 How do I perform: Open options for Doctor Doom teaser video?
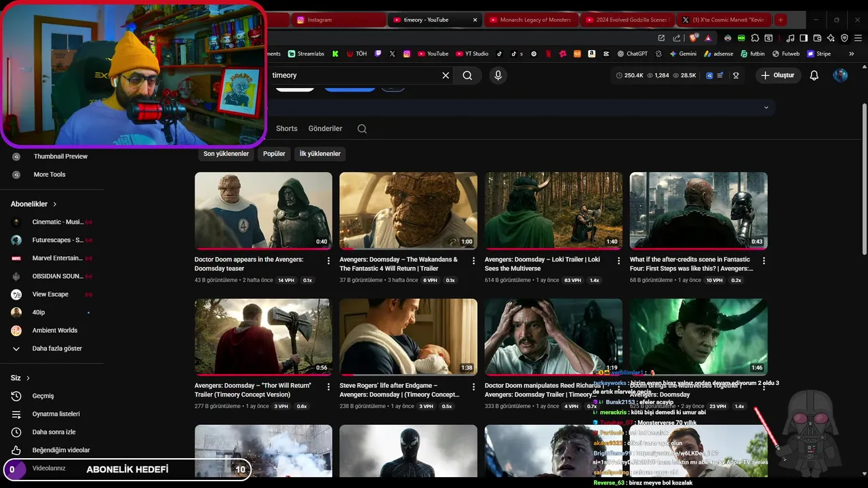(x=329, y=260)
